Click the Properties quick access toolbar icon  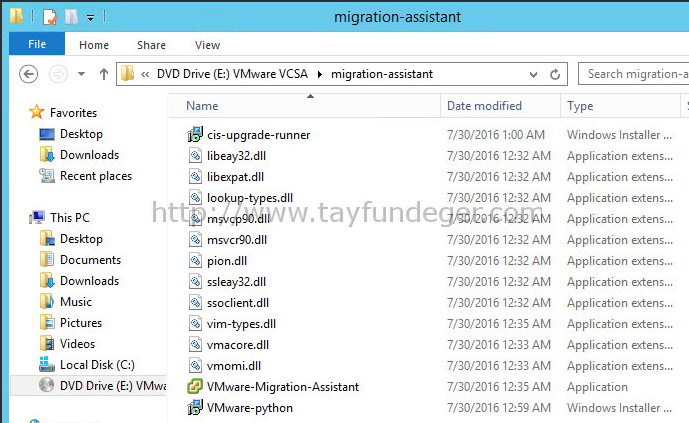point(50,17)
